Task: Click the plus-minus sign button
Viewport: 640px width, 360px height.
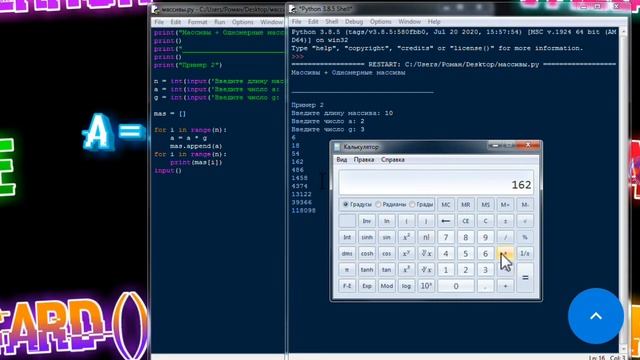Action: [x=505, y=221]
